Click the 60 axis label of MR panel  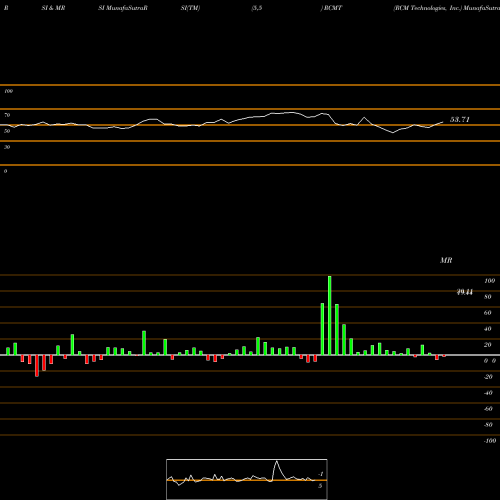[x=488, y=313]
